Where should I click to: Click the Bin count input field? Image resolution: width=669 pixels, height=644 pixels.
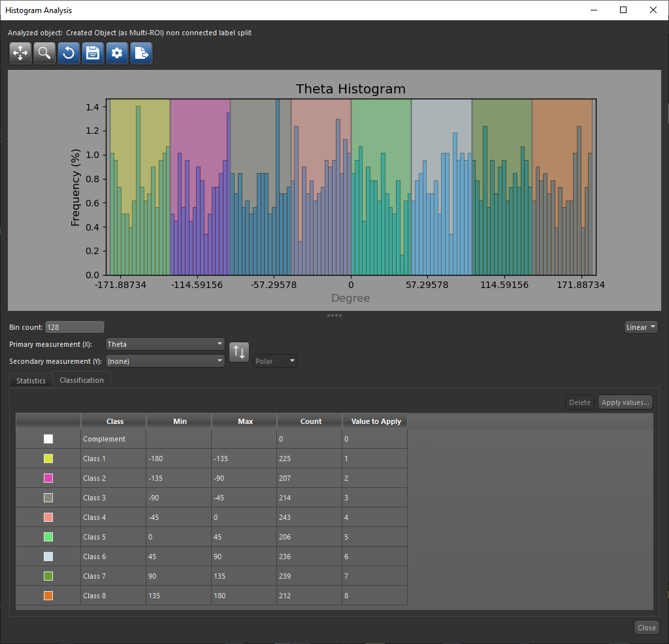[x=74, y=327]
